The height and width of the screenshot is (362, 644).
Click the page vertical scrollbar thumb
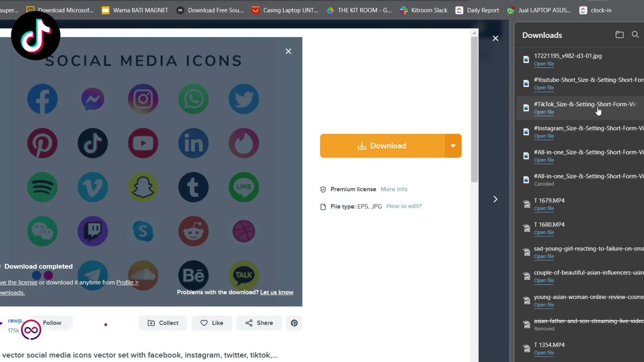click(x=474, y=110)
